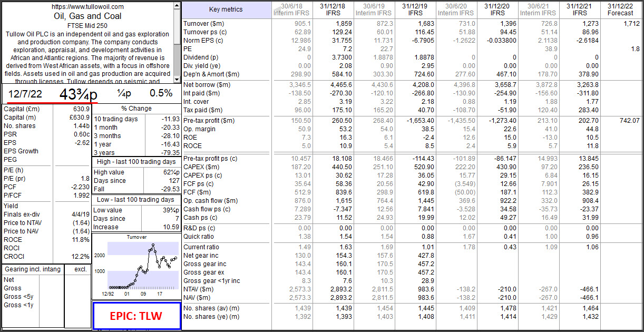The image size is (644, 332).
Task: Select the 31/12/22 Forecast column header
Action: point(620,9)
